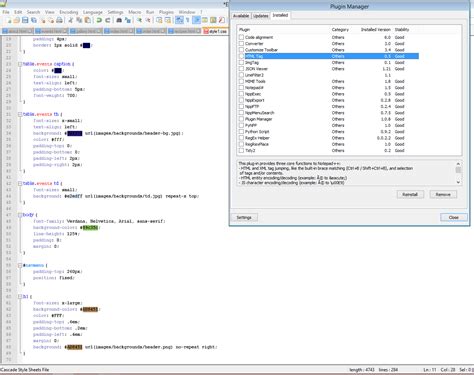Check the RegEx Helper plugin checkbox
The height and width of the screenshot is (375, 474).
241,138
